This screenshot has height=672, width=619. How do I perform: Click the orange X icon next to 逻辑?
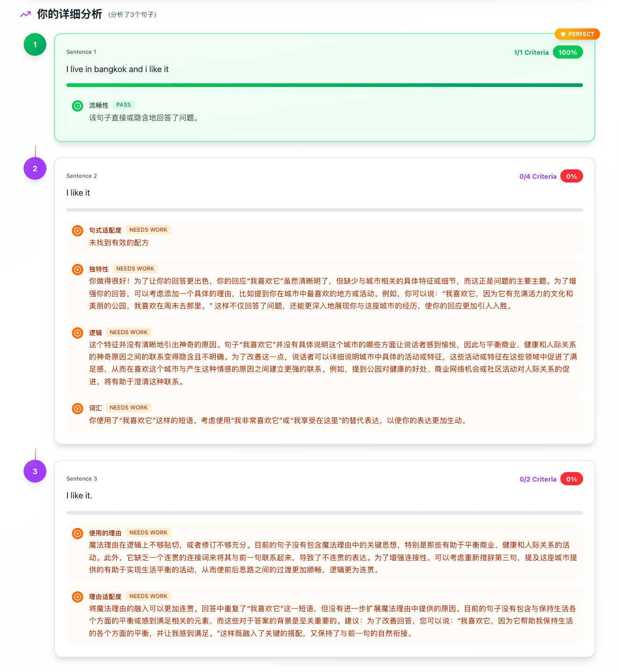78,333
